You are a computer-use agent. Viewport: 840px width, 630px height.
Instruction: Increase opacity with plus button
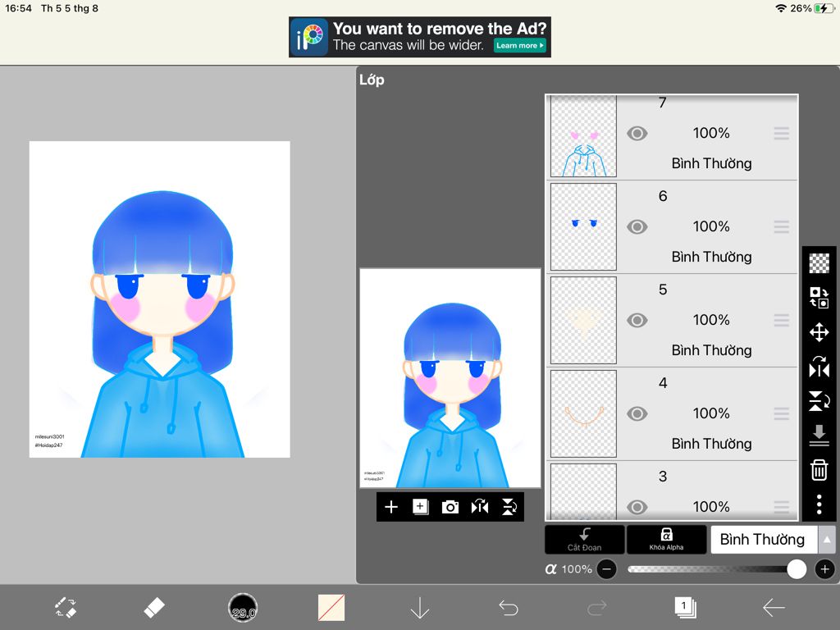coord(825,569)
